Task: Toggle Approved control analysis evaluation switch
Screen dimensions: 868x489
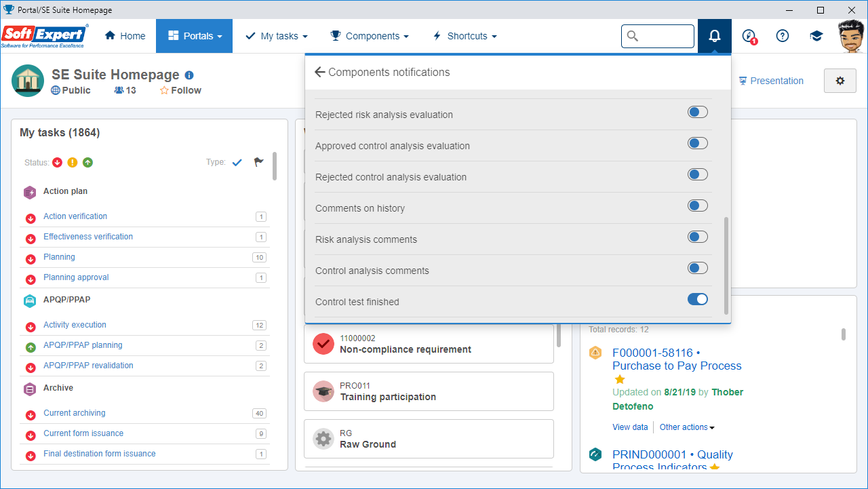Action: [x=698, y=143]
